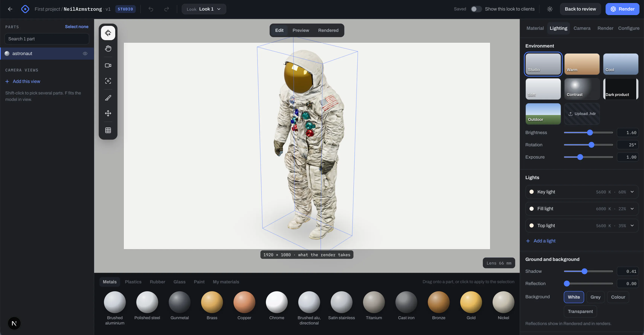Select the orbit rotate tool
The image size is (644, 335).
(x=108, y=33)
